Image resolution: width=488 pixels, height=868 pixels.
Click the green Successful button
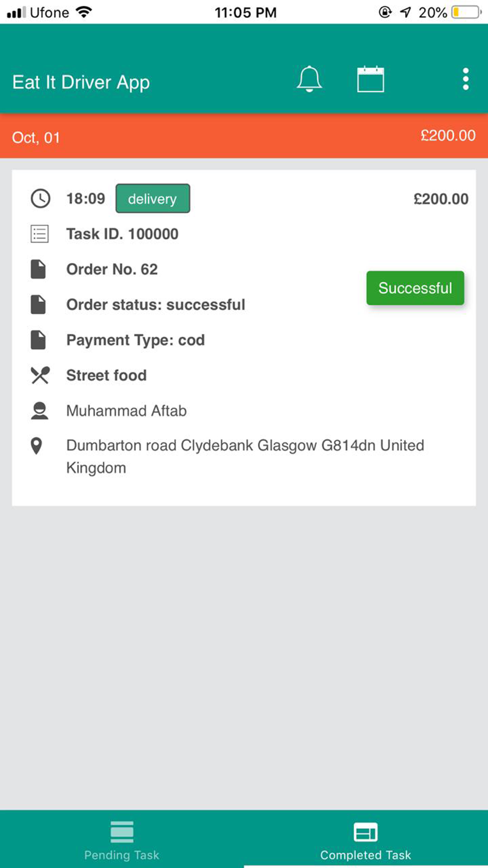[415, 288]
